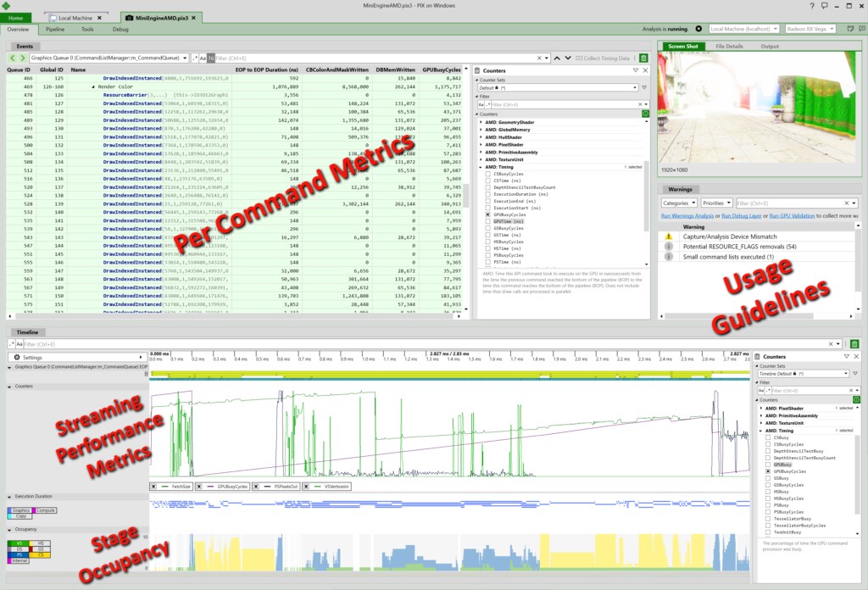
Task: Close the Events-side Counters panel
Action: click(645, 70)
